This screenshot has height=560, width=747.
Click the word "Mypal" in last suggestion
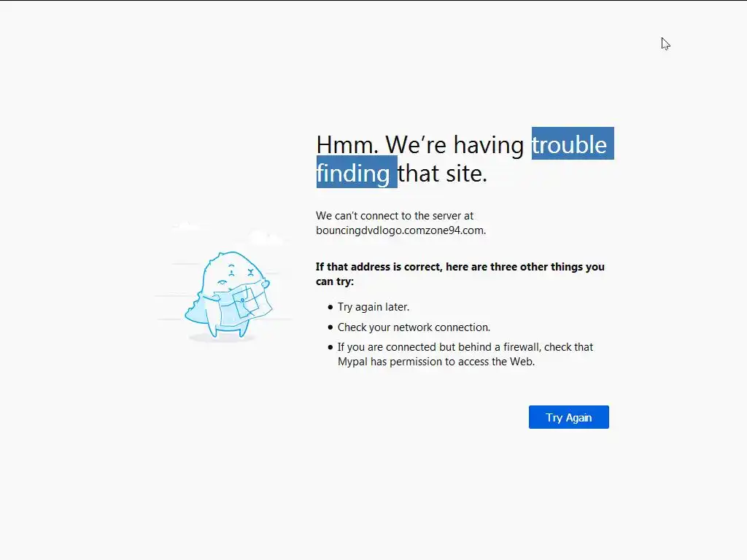click(x=352, y=362)
